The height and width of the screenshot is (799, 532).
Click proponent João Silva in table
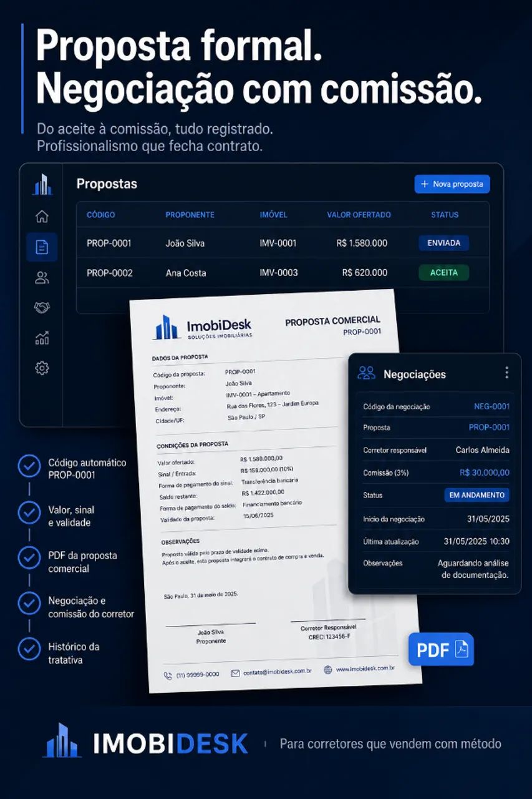pos(185,243)
